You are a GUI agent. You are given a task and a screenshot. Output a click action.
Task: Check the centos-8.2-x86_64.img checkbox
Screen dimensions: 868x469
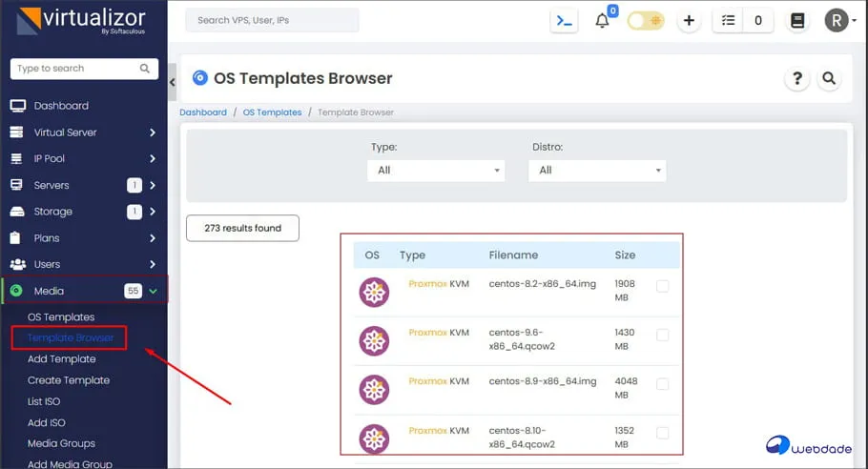(x=663, y=286)
